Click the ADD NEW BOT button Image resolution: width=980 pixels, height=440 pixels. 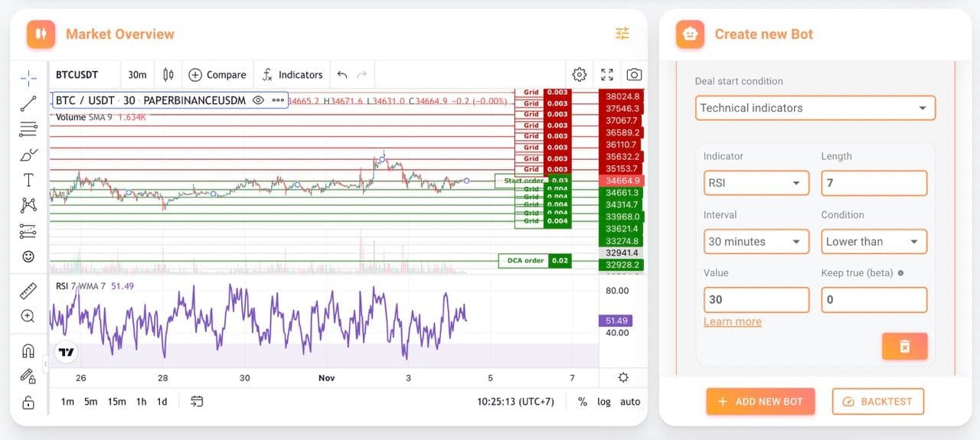coord(759,402)
